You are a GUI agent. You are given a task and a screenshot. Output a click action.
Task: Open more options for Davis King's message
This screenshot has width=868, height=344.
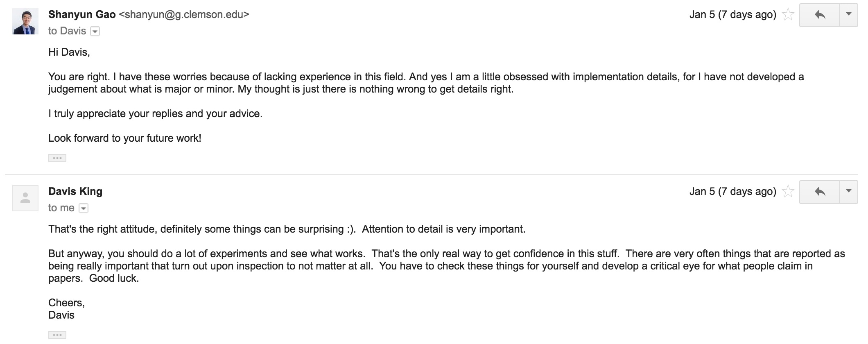pyautogui.click(x=849, y=192)
